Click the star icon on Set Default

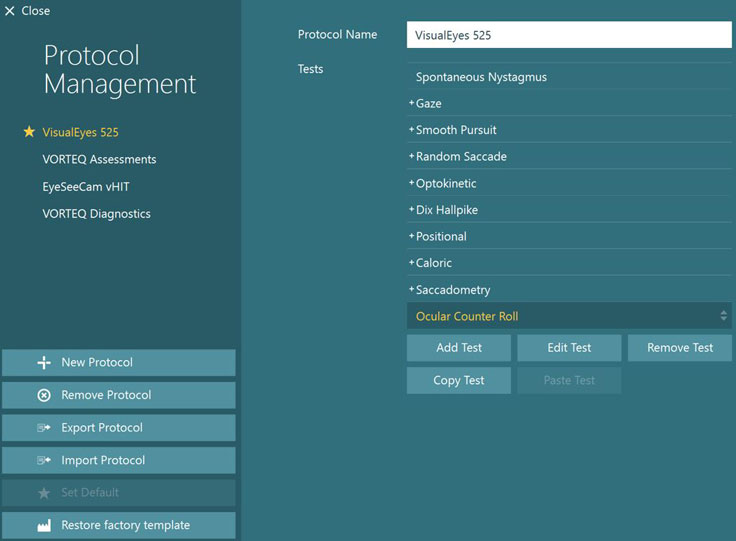[x=44, y=493]
